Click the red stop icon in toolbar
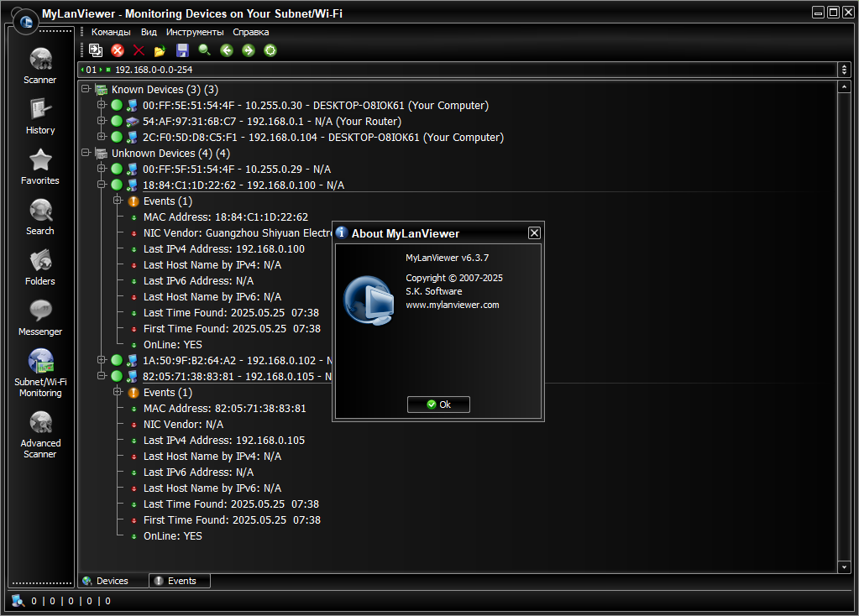The width and height of the screenshot is (859, 616). pos(118,50)
